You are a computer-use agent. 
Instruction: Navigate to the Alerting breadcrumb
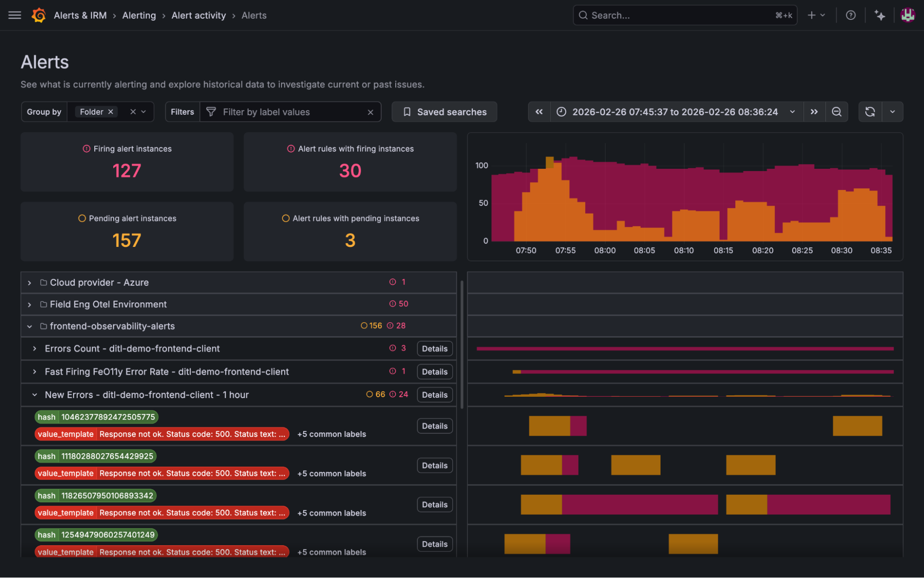coord(139,15)
